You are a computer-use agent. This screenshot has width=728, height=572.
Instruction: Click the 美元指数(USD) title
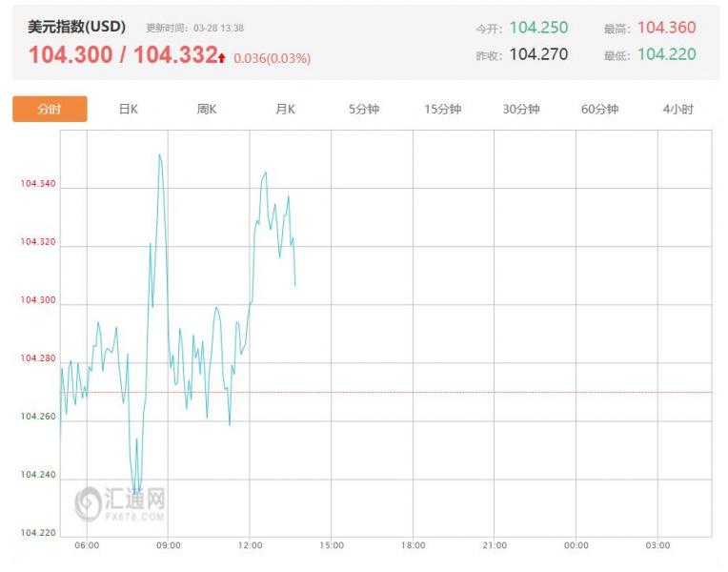[x=76, y=27]
